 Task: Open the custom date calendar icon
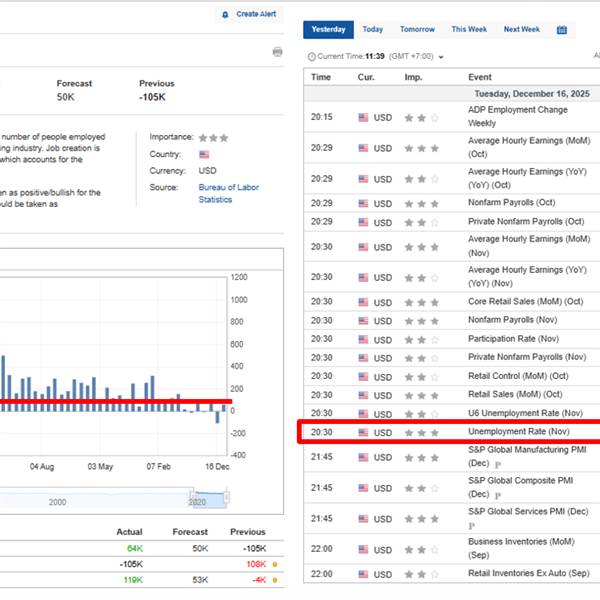pos(562,30)
